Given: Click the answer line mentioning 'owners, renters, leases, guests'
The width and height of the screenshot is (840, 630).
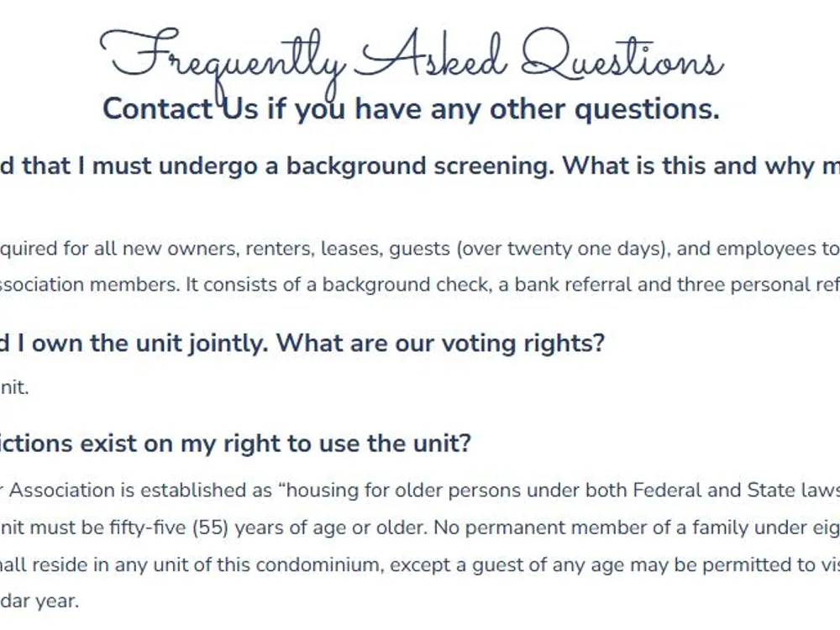Looking at the screenshot, I should 420,249.
